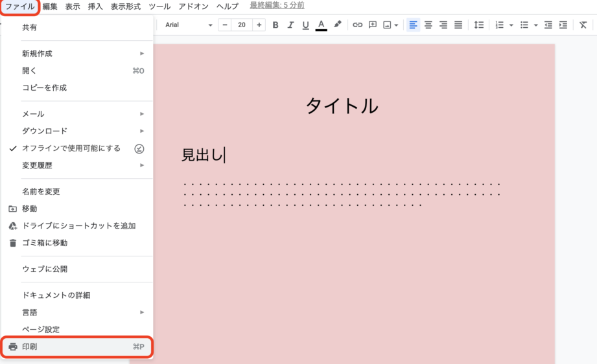Click the font size field showing 20
The width and height of the screenshot is (597, 364).
pos(242,25)
